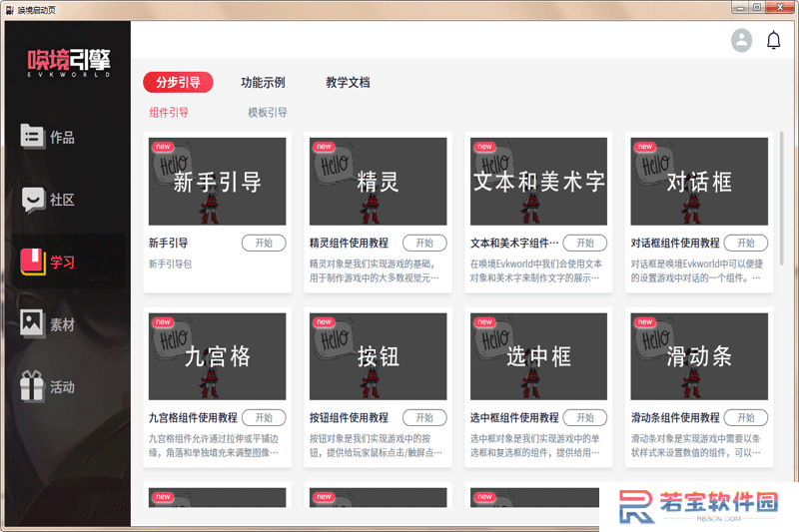Open the 素材 assets picture icon

point(32,323)
